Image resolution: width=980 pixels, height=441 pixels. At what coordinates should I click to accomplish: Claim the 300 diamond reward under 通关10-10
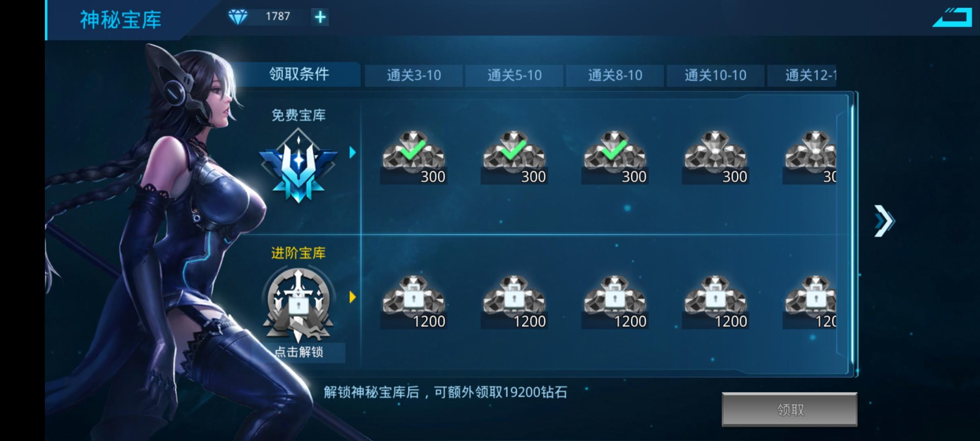(x=715, y=158)
